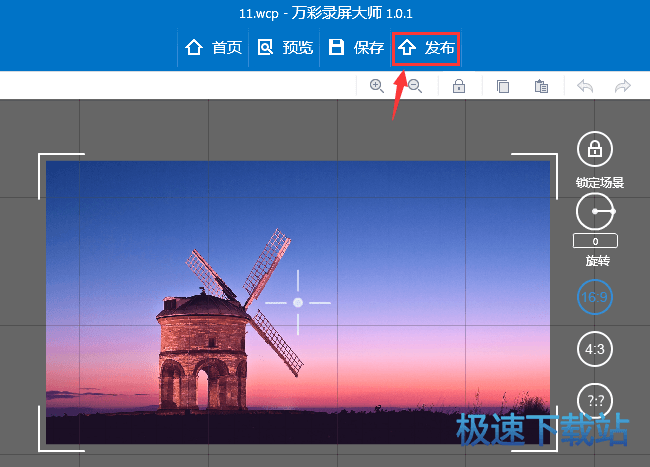Click the redo arrow icon

pos(622,86)
